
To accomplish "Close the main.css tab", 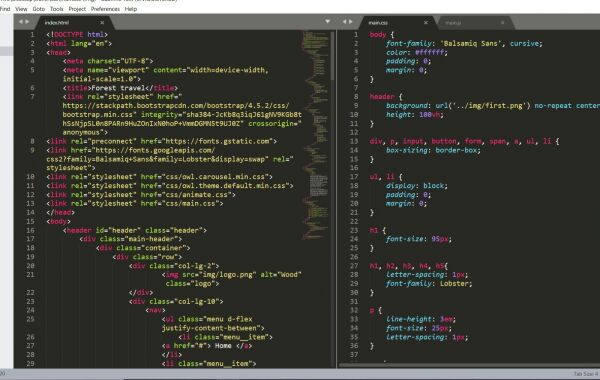I will coord(426,23).
